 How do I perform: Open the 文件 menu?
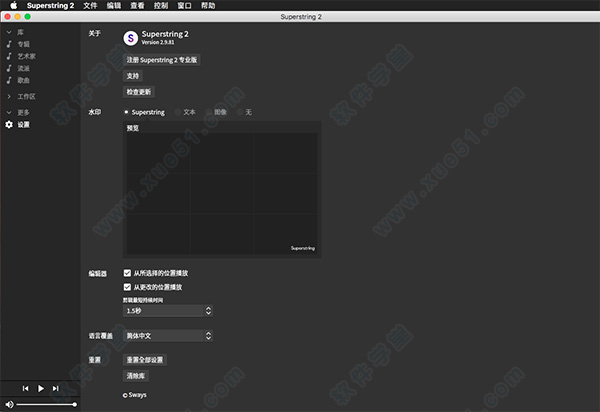[x=90, y=5]
